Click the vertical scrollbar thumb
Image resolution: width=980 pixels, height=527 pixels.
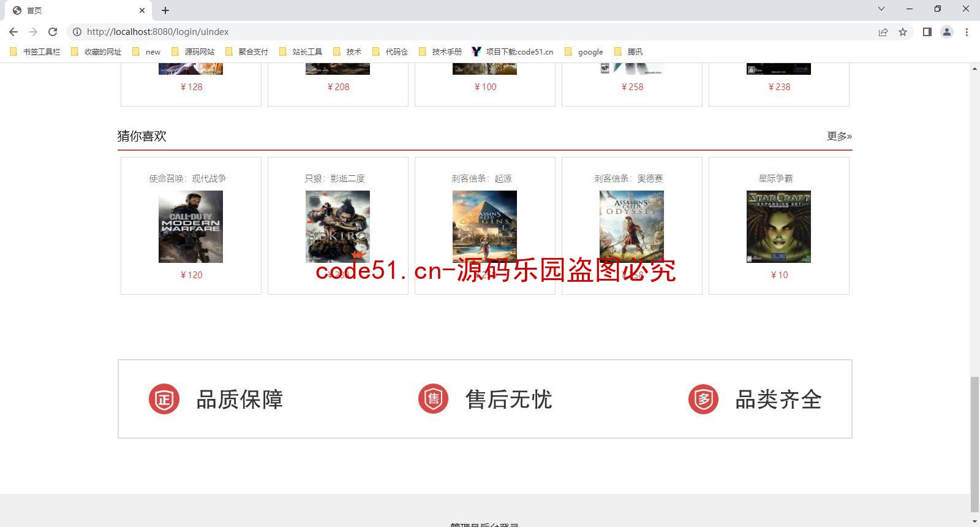974,444
